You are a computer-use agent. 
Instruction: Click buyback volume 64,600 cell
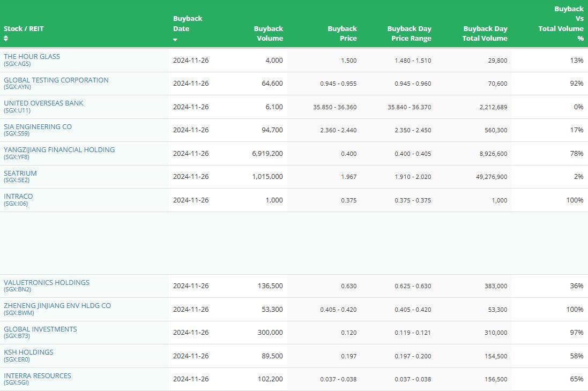pyautogui.click(x=272, y=83)
